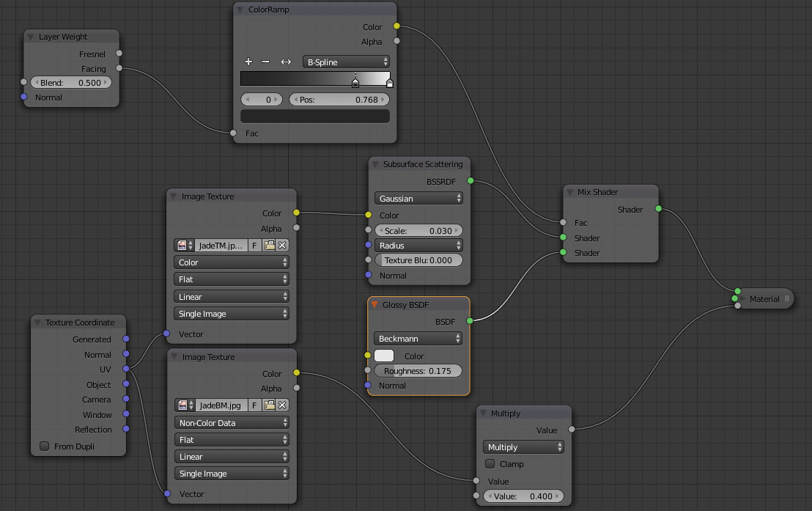Click the Multiply node Value output socket

tap(572, 429)
